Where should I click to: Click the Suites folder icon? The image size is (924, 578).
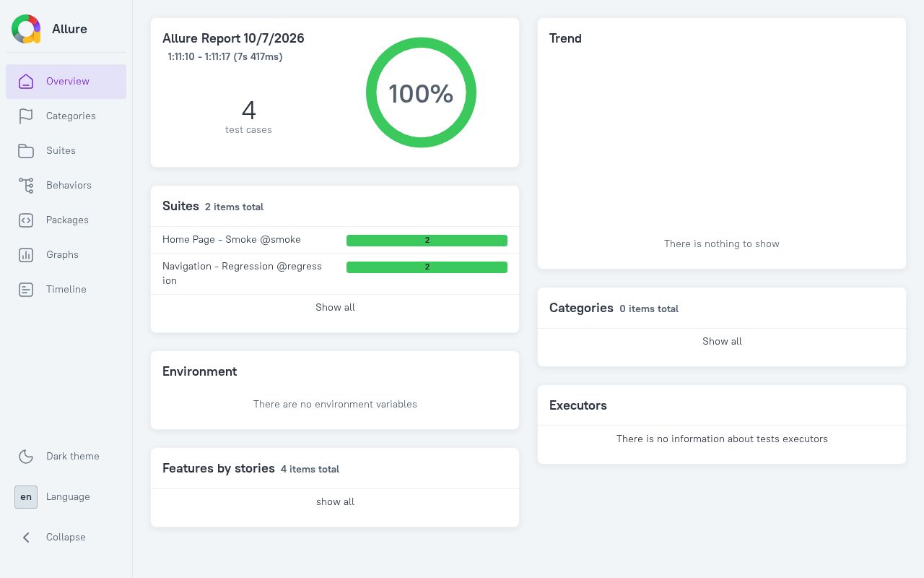[x=26, y=151]
